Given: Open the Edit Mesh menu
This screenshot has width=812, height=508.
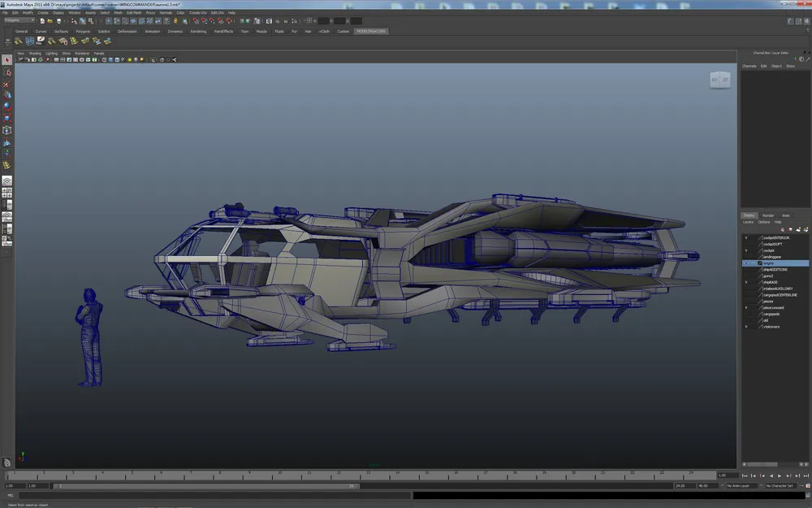Looking at the screenshot, I should coord(132,13).
